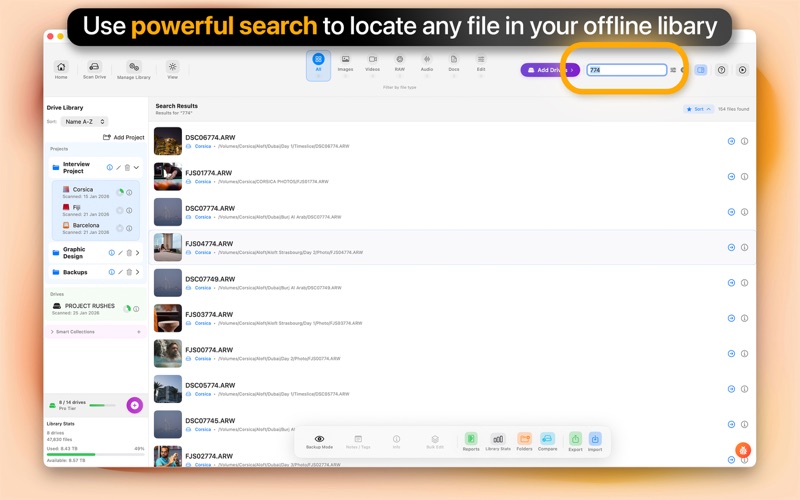Click Add Project in sidebar
The height and width of the screenshot is (500, 800).
tap(123, 137)
